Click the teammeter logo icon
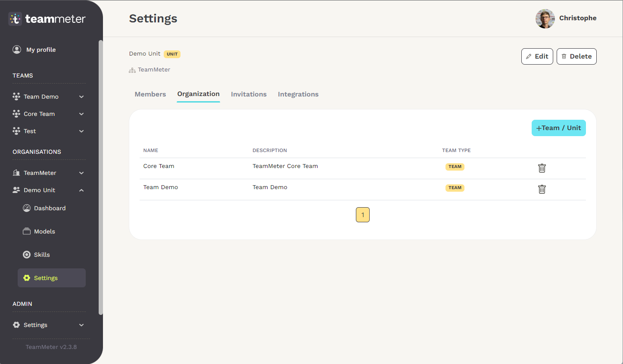This screenshot has height=364, width=623. [x=15, y=19]
